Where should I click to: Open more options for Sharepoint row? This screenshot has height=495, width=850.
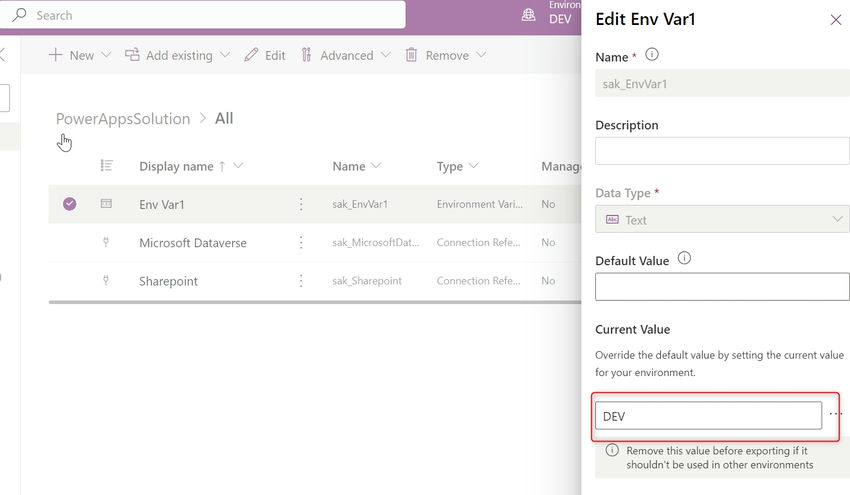point(301,281)
